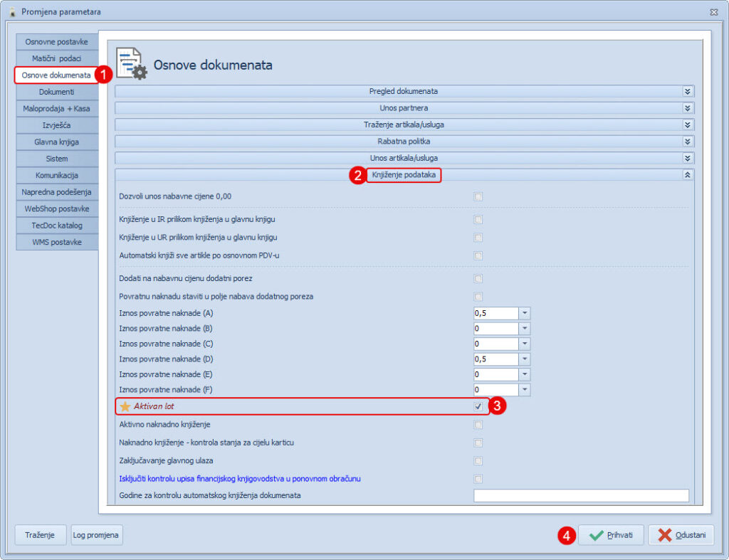Screen dimensions: 729x560
Task: Click the Godine za kontrolu input field
Action: (581, 495)
